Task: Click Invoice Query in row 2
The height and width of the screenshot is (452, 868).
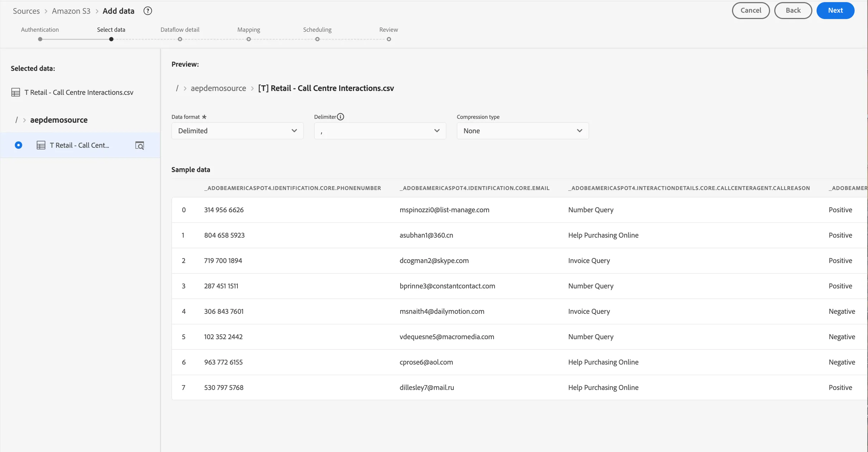Action: (x=589, y=261)
